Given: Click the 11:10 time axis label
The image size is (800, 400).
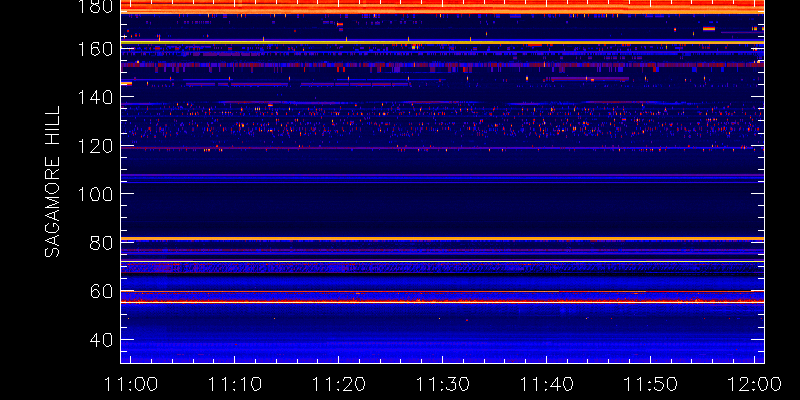Looking at the screenshot, I should click(235, 384).
